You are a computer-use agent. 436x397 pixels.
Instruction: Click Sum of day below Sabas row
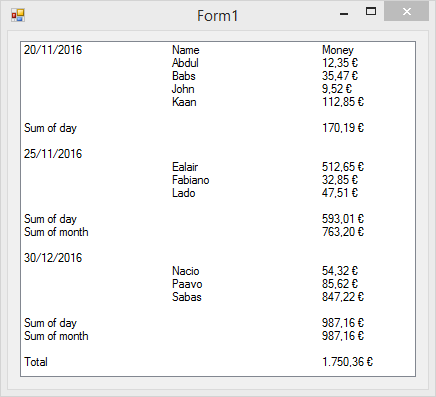[x=50, y=323]
